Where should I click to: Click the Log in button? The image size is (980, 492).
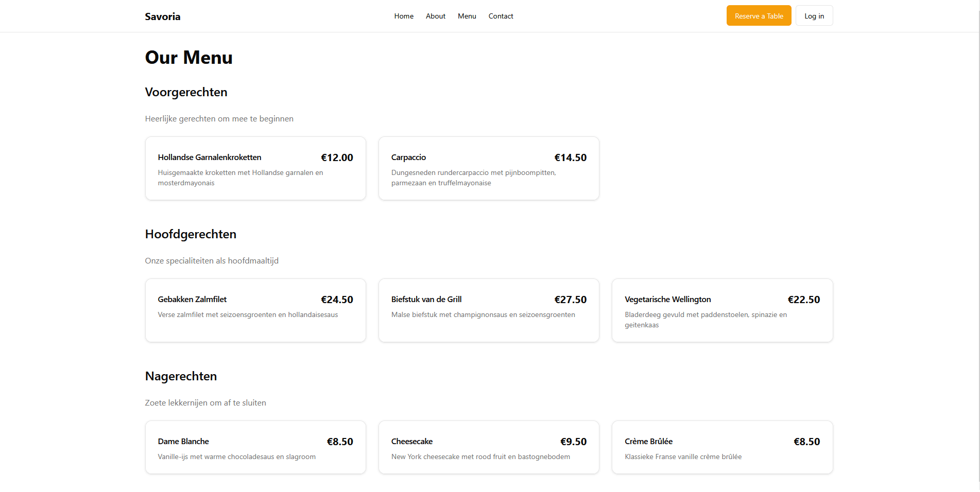814,16
